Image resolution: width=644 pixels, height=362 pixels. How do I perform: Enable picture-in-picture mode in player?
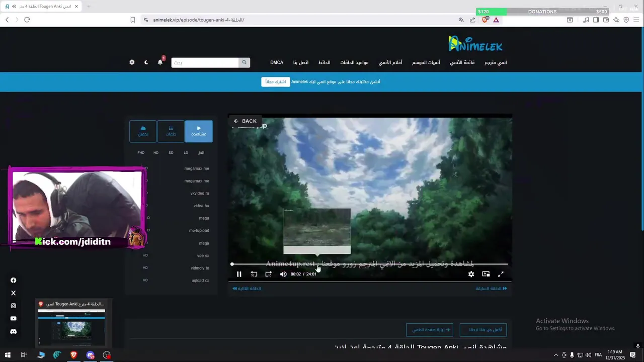coord(486,274)
